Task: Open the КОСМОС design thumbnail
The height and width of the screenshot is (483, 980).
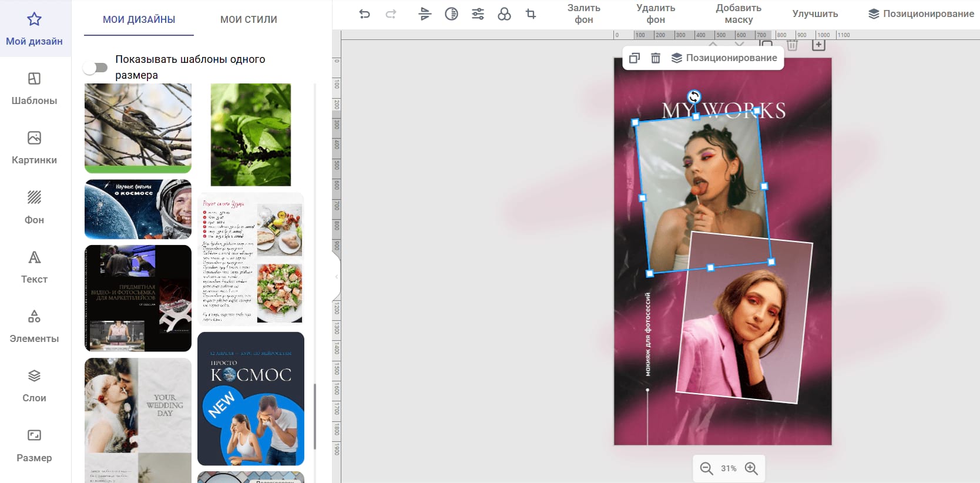Action: point(251,398)
